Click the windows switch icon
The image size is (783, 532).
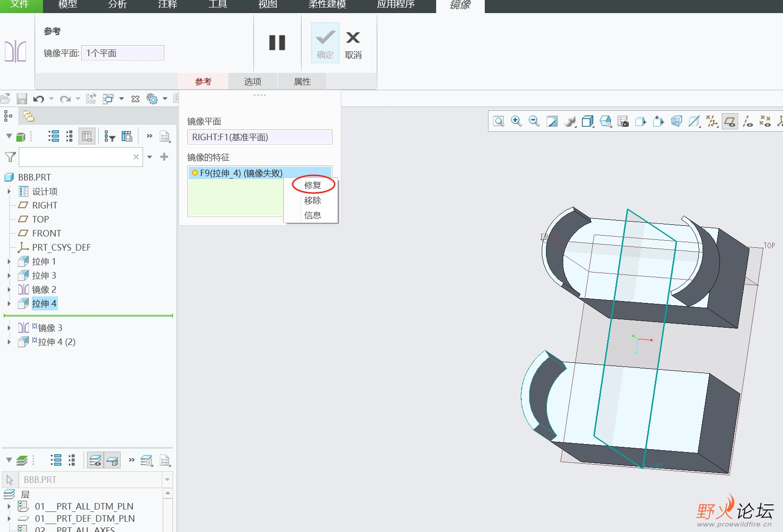(x=108, y=99)
